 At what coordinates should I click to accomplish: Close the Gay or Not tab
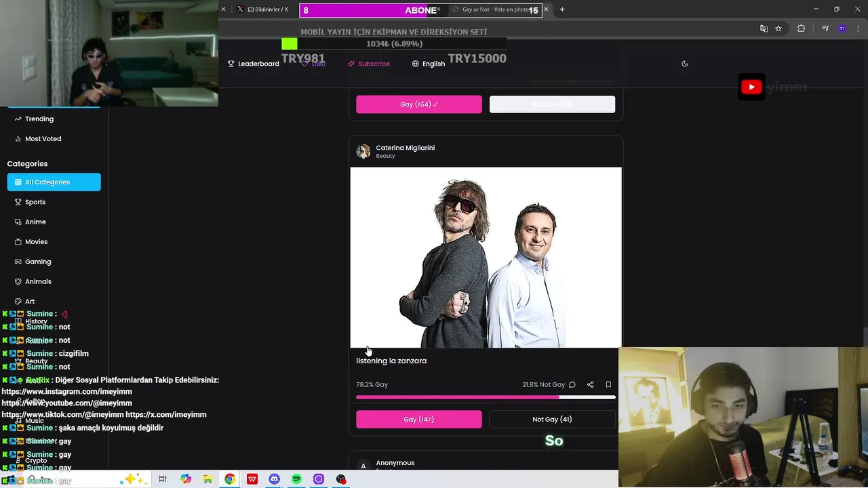coord(547,9)
